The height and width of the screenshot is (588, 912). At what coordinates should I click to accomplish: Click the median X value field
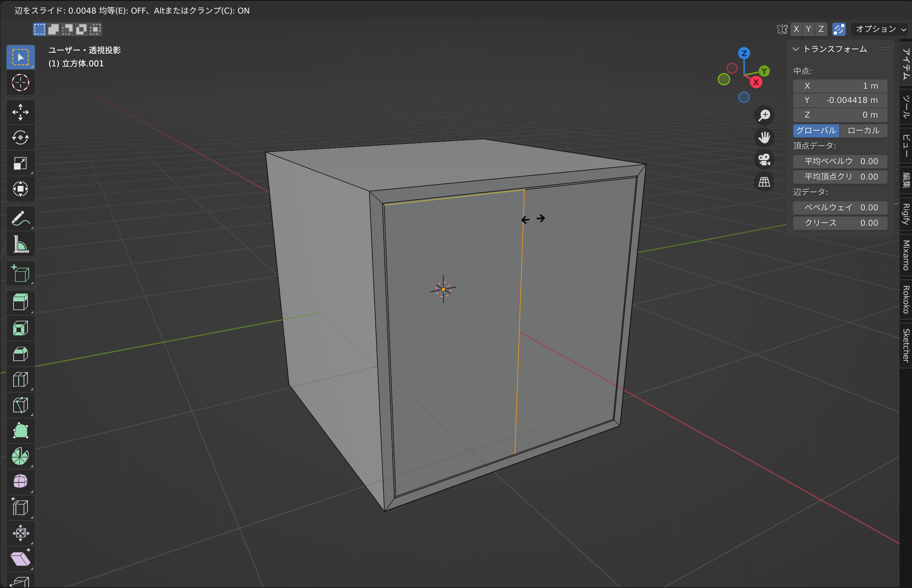pos(840,86)
